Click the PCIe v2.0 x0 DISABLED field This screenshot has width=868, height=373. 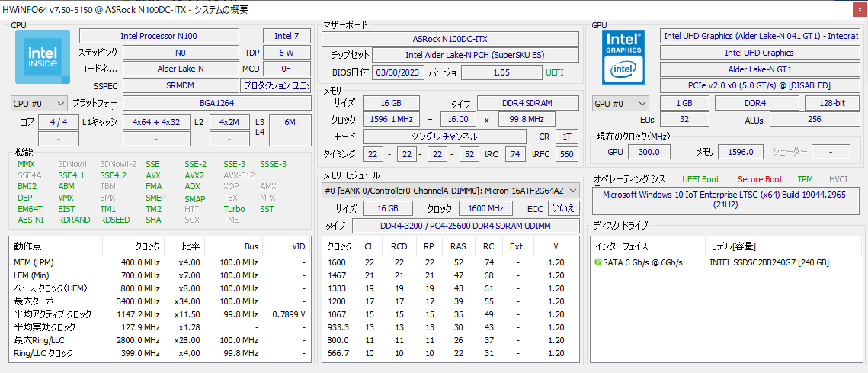[x=760, y=85]
